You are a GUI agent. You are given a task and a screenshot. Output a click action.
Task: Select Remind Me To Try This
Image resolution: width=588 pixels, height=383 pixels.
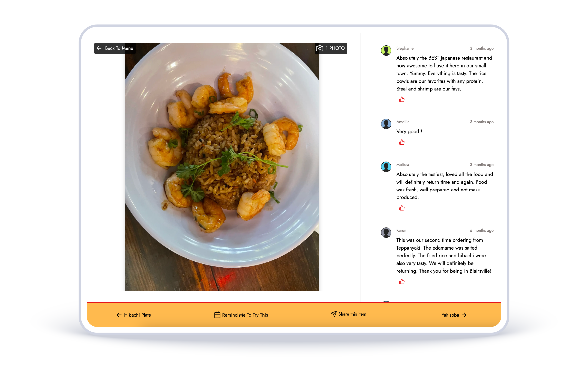[241, 315]
